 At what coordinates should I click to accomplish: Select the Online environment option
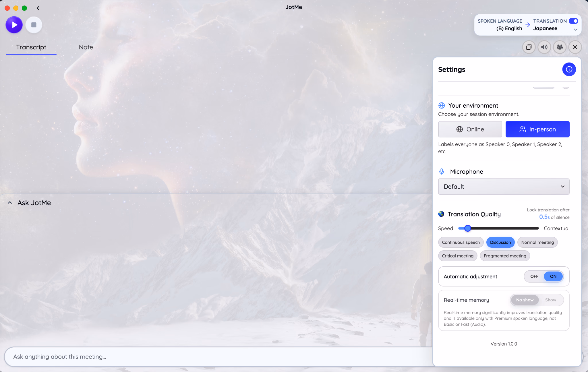coord(470,129)
